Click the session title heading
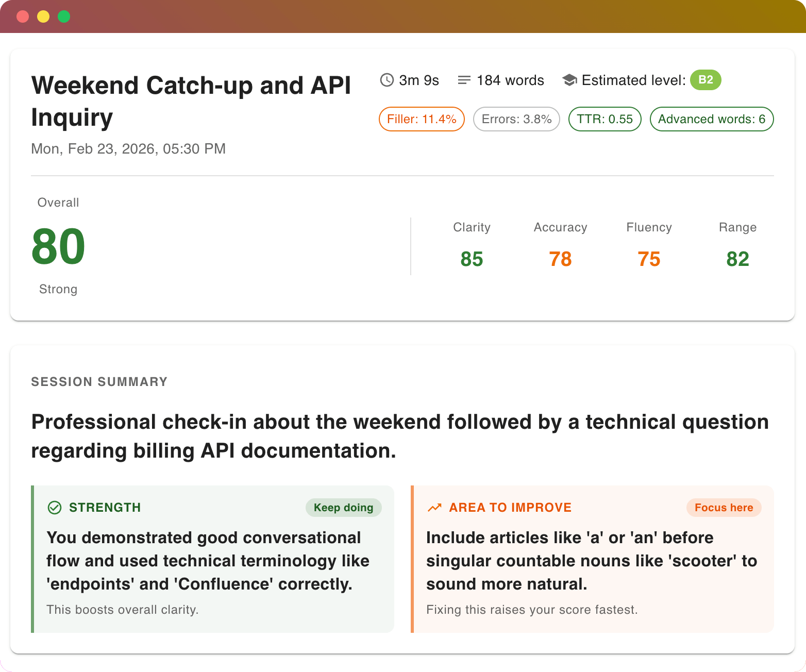 (x=191, y=101)
